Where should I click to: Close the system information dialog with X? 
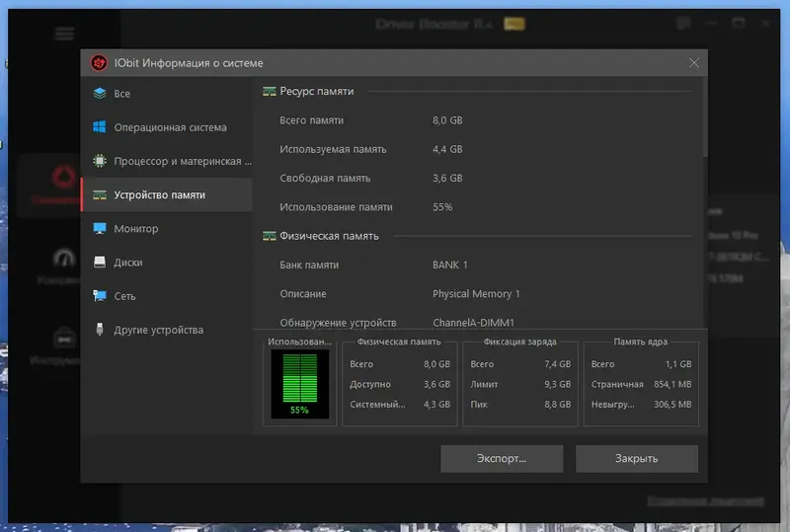[694, 63]
